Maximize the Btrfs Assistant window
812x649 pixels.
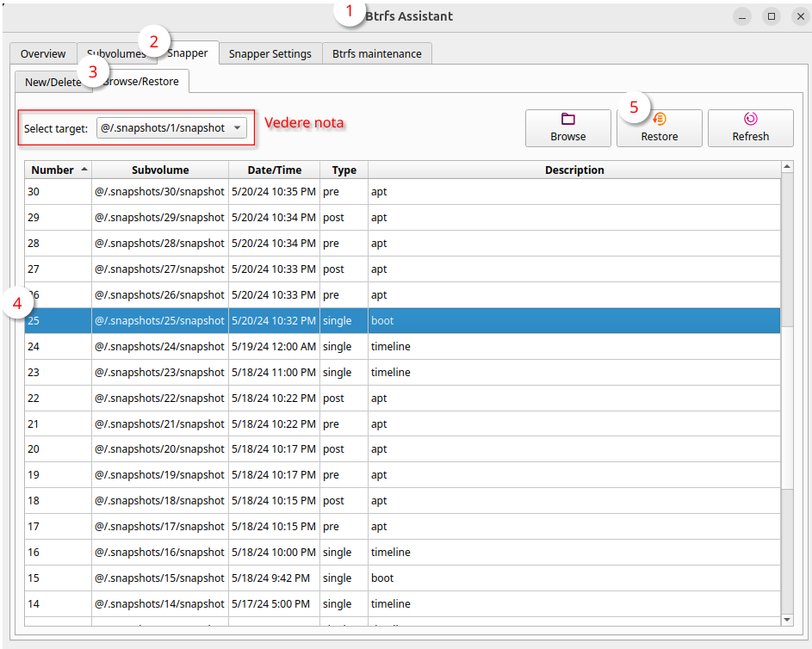click(x=771, y=16)
